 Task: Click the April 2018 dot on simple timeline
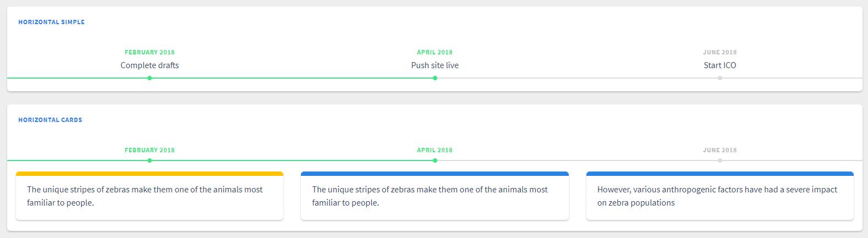pos(435,78)
